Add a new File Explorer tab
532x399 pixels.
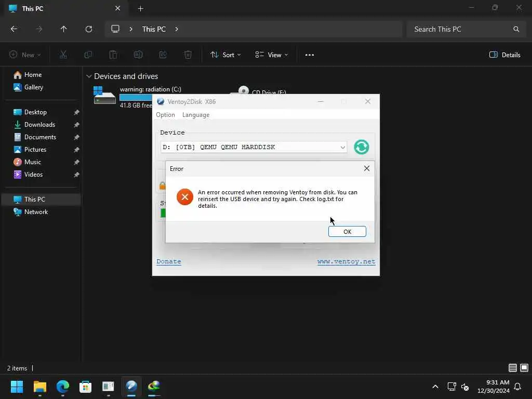(x=140, y=8)
